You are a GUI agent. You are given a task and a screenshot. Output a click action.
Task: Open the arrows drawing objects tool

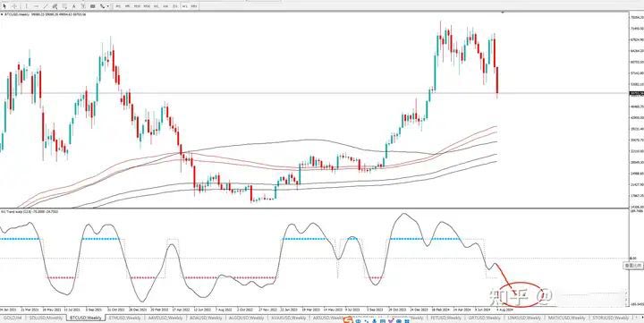click(x=102, y=6)
